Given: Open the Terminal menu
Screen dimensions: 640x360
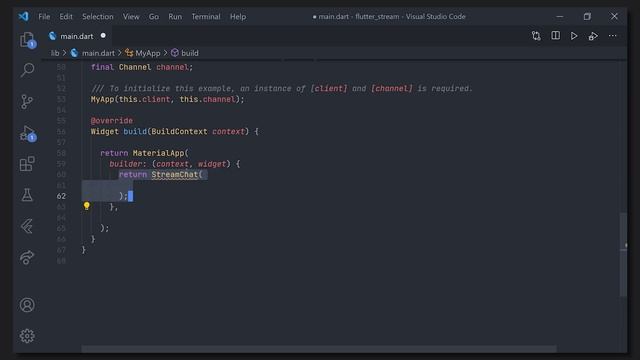Looking at the screenshot, I should [x=206, y=17].
